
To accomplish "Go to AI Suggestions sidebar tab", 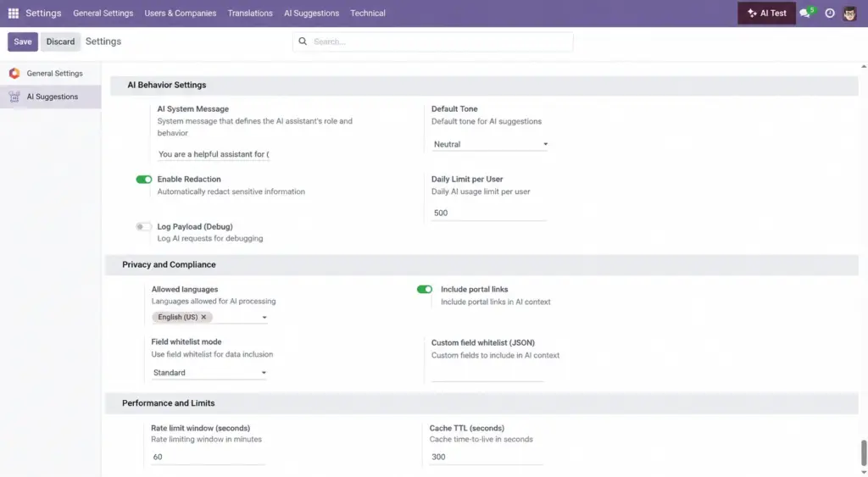I will [x=50, y=97].
